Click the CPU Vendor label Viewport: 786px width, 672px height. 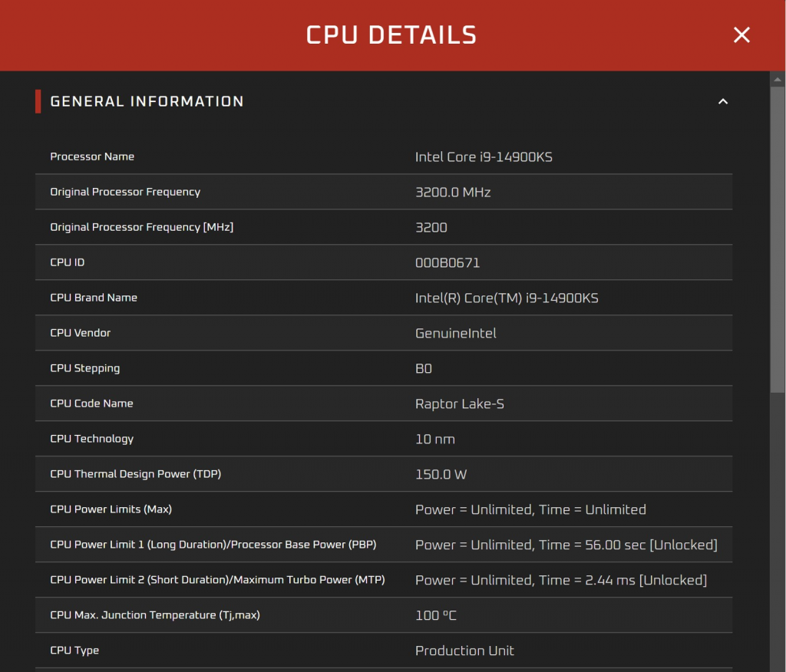point(80,333)
